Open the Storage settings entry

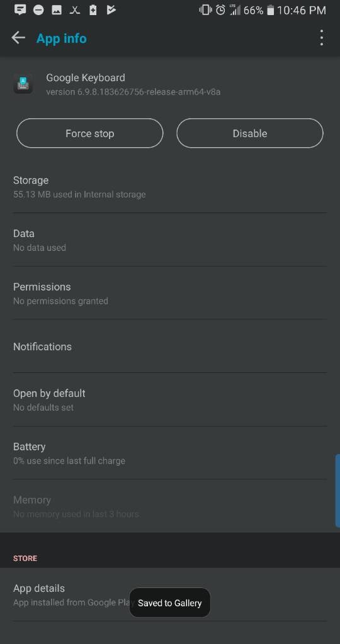(170, 186)
